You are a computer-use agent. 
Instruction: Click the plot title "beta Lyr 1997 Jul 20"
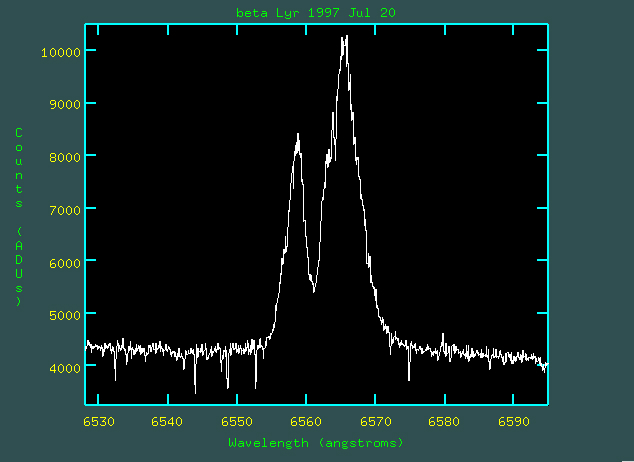316,13
